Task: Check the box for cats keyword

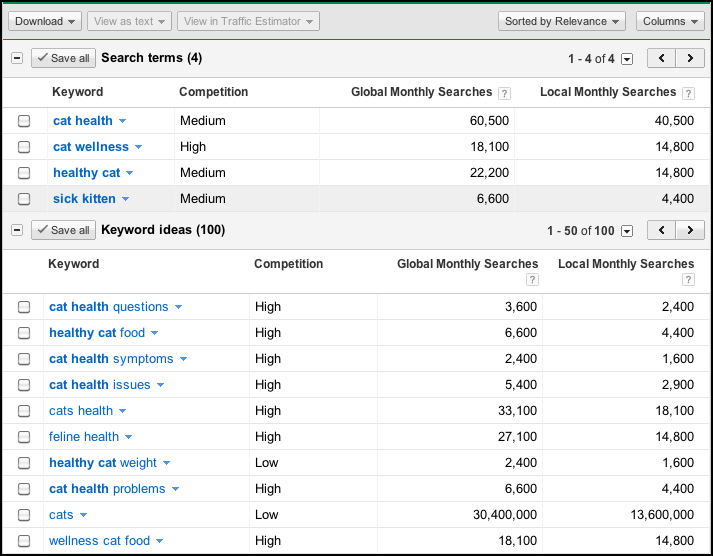Action: [x=24, y=515]
